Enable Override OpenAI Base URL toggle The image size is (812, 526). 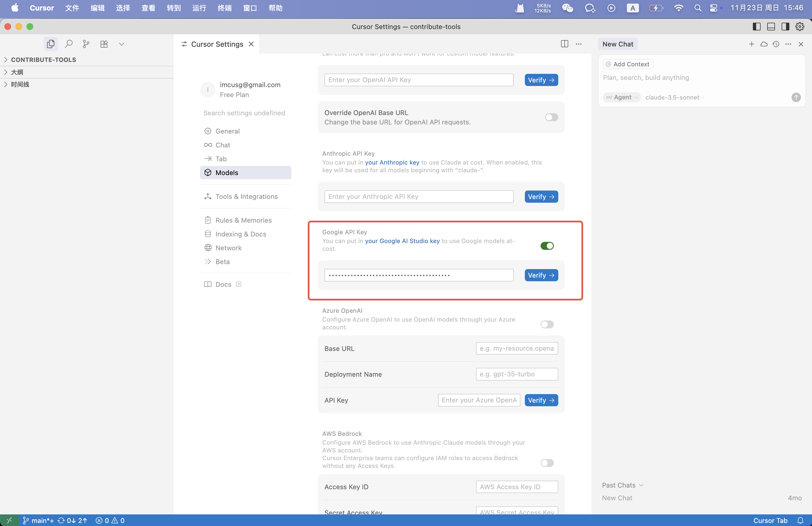pos(551,118)
